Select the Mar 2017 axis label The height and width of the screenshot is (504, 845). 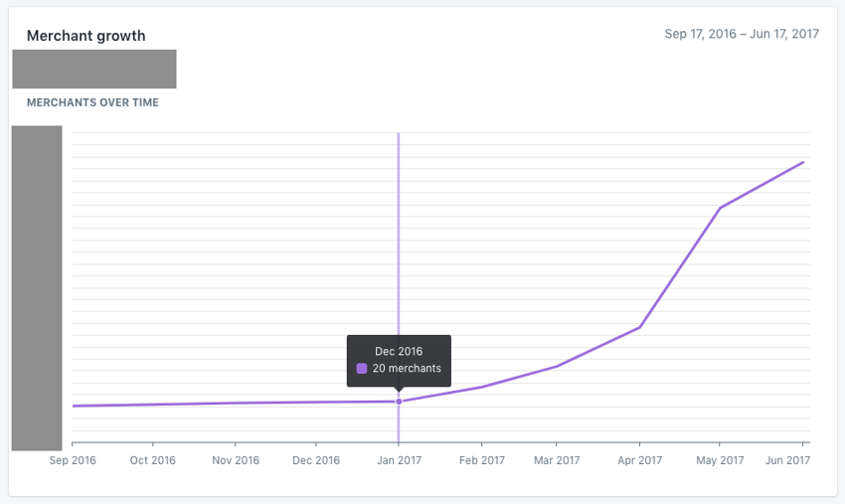coord(557,460)
